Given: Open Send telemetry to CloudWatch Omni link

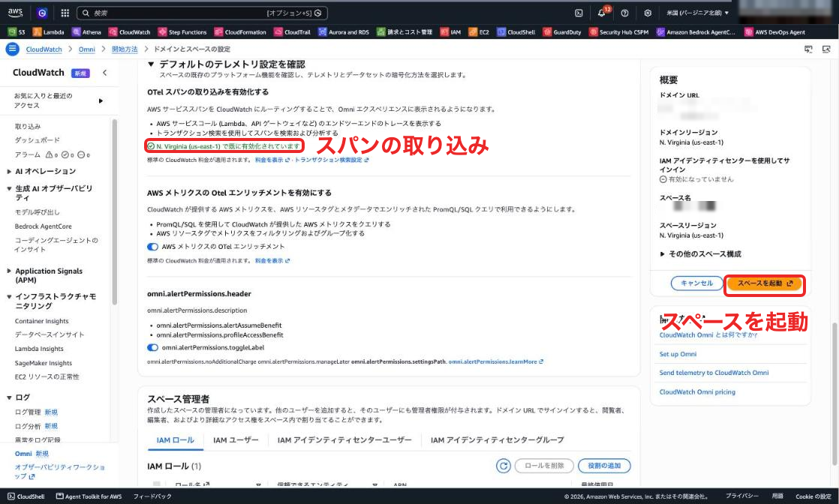Looking at the screenshot, I should click(714, 373).
